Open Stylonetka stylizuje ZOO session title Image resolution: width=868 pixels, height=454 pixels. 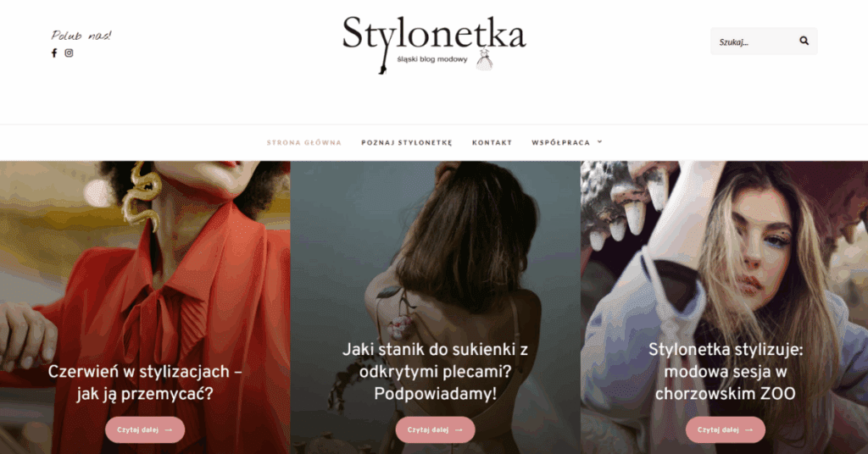click(726, 372)
